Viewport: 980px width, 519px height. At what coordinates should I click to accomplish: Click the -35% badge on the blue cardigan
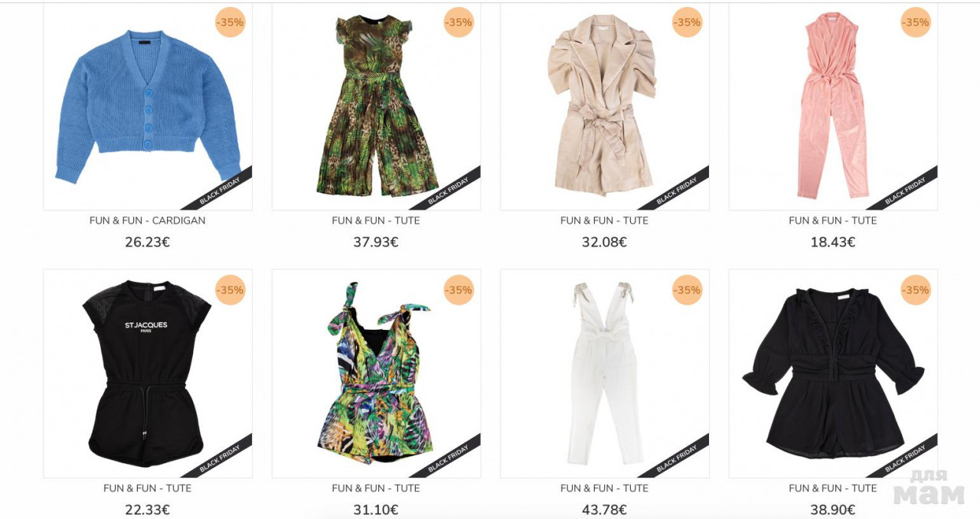pyautogui.click(x=230, y=22)
